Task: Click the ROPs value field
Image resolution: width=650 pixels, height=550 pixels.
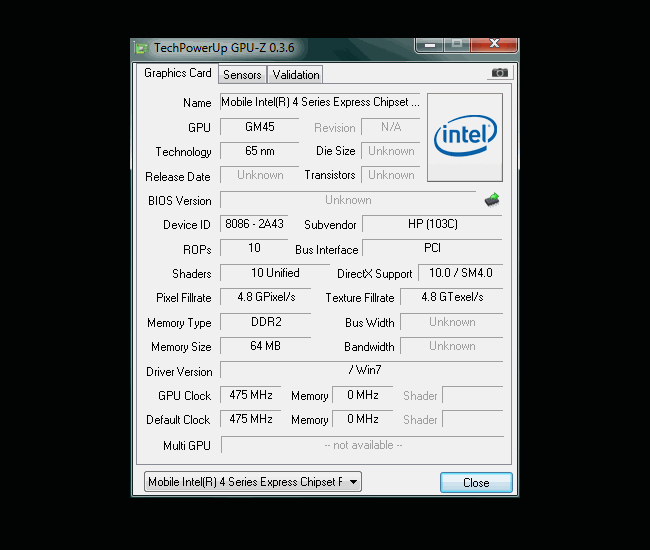Action: [x=254, y=248]
